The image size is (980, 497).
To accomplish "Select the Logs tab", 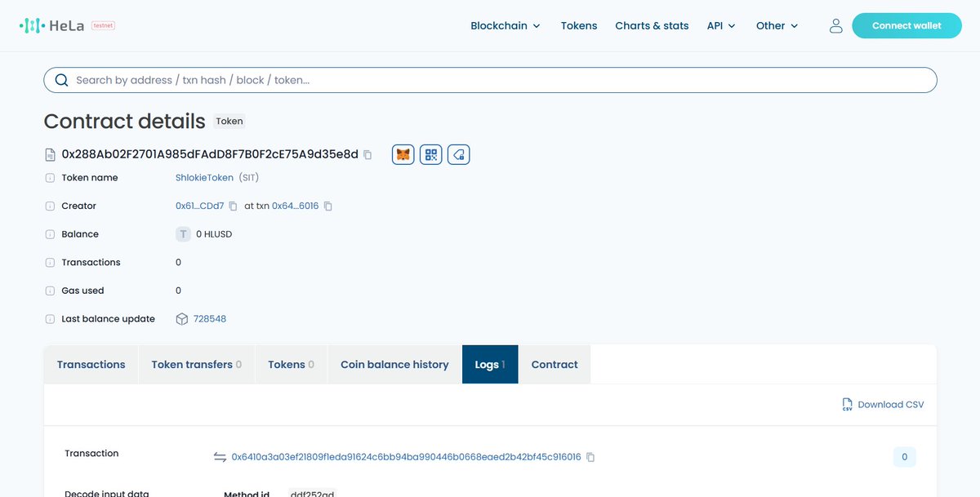I will click(490, 365).
